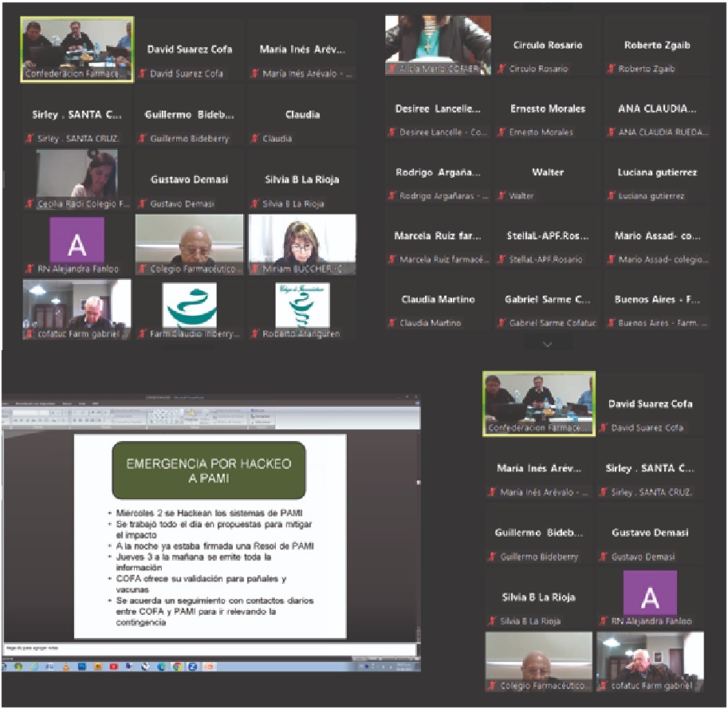Open Microsoft Edge icon in shared taskbar
The height and width of the screenshot is (709, 728).
tap(161, 667)
